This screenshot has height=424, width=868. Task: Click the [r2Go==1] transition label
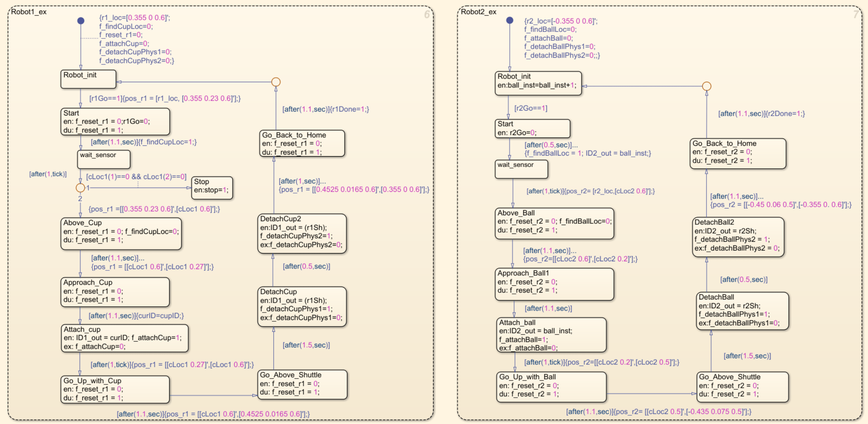pos(531,108)
